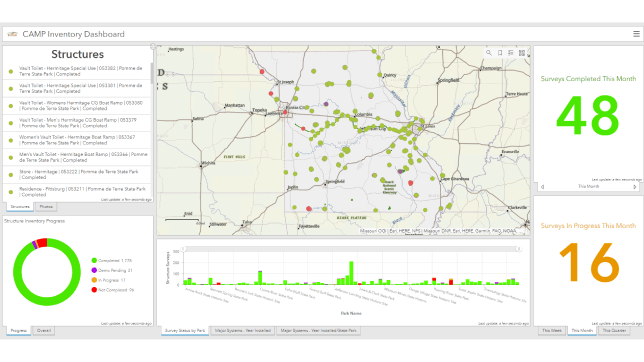Image resolution: width=644 pixels, height=362 pixels.
Task: Click the Demo Pending purple swatch
Action: point(94,270)
